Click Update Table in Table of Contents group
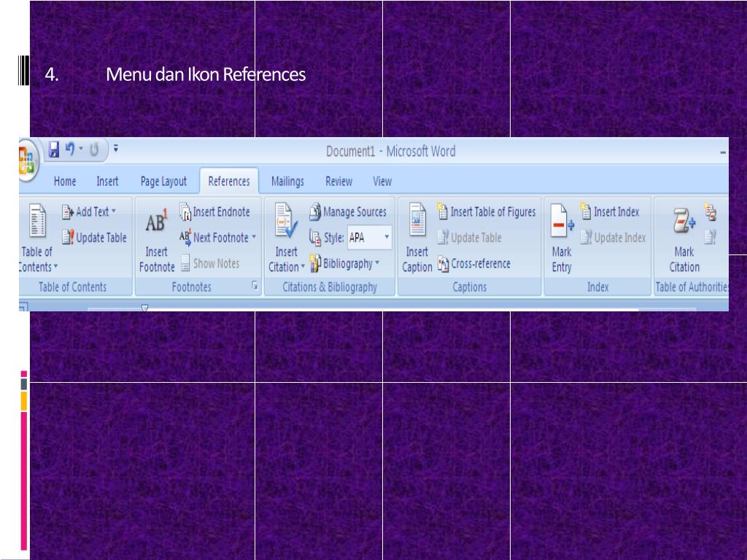747x560 pixels. click(x=94, y=237)
